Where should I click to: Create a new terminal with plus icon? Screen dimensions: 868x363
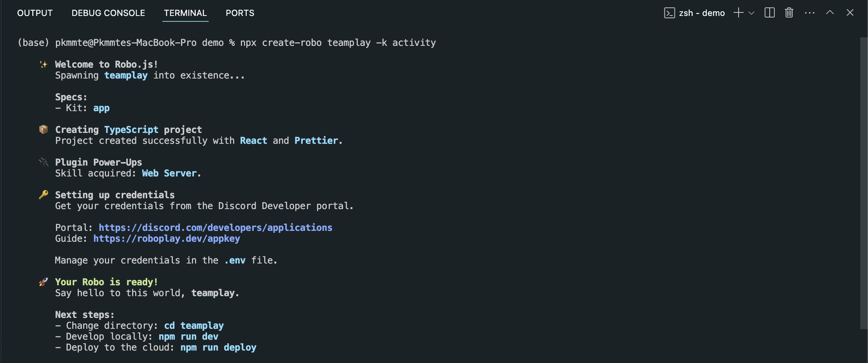739,12
